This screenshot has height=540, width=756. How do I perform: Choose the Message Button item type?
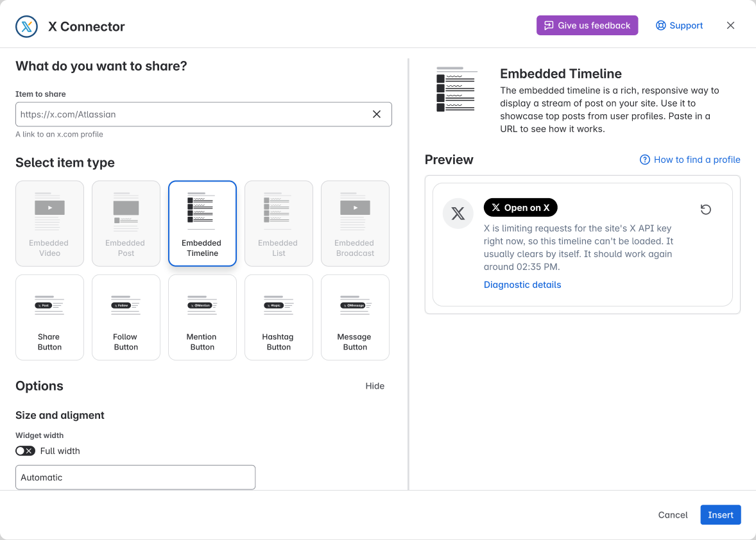pos(355,317)
